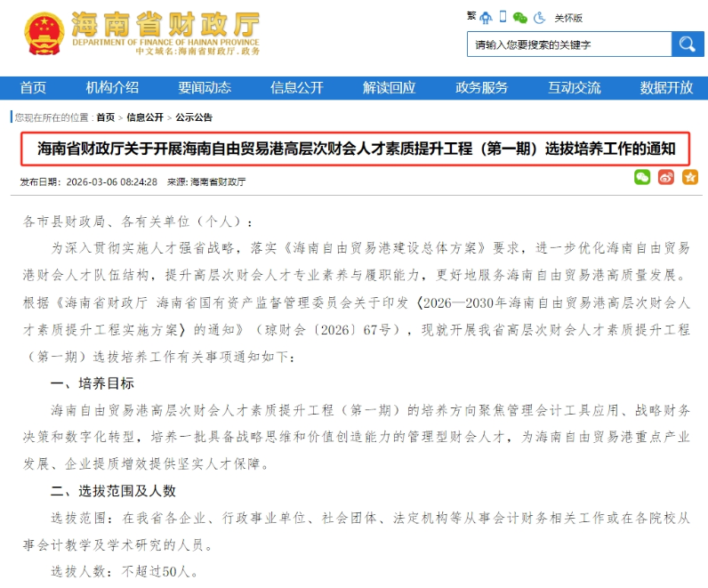Click the orange star favorite icon
This screenshot has width=708, height=588.
click(690, 177)
